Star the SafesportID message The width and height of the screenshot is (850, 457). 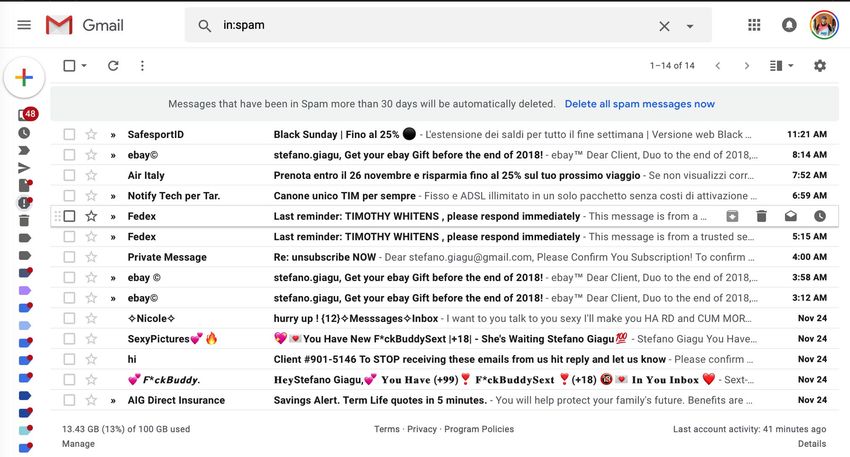(91, 134)
